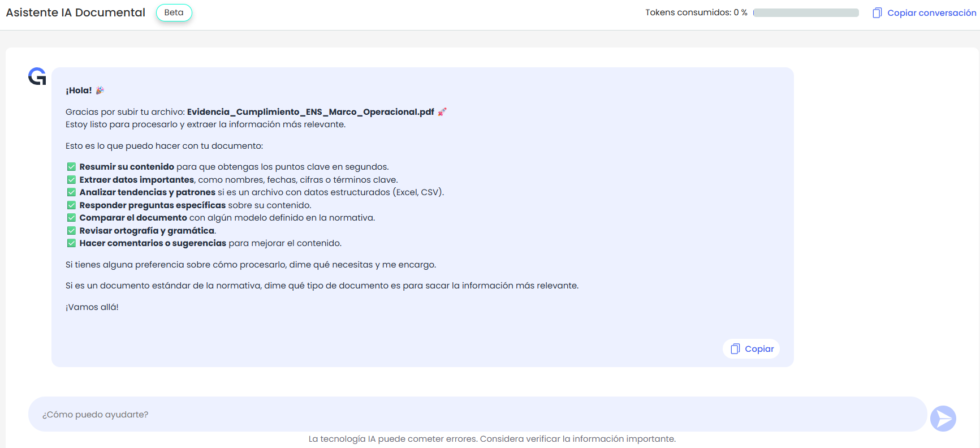Image resolution: width=980 pixels, height=448 pixels.
Task: Click the tokens consumed progress bar
Action: pyautogui.click(x=806, y=13)
